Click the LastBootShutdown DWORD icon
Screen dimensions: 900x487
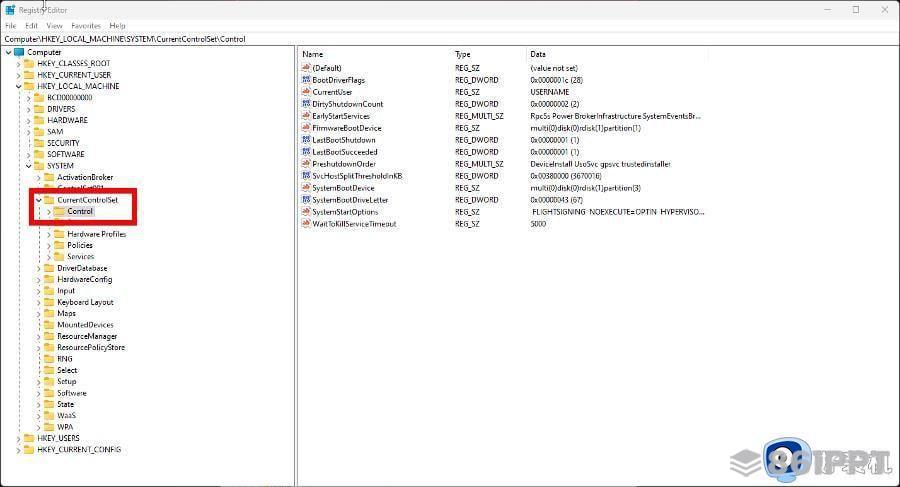(x=306, y=140)
